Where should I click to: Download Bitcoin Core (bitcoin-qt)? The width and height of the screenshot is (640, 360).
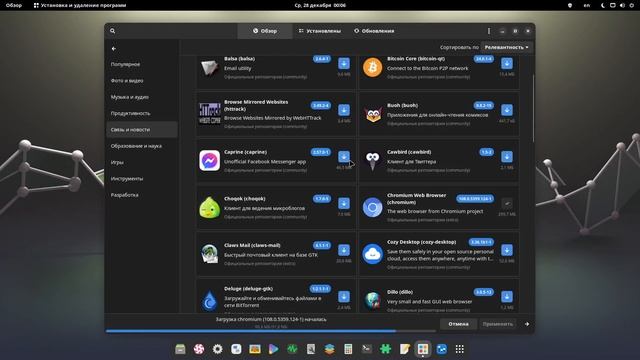coord(507,63)
